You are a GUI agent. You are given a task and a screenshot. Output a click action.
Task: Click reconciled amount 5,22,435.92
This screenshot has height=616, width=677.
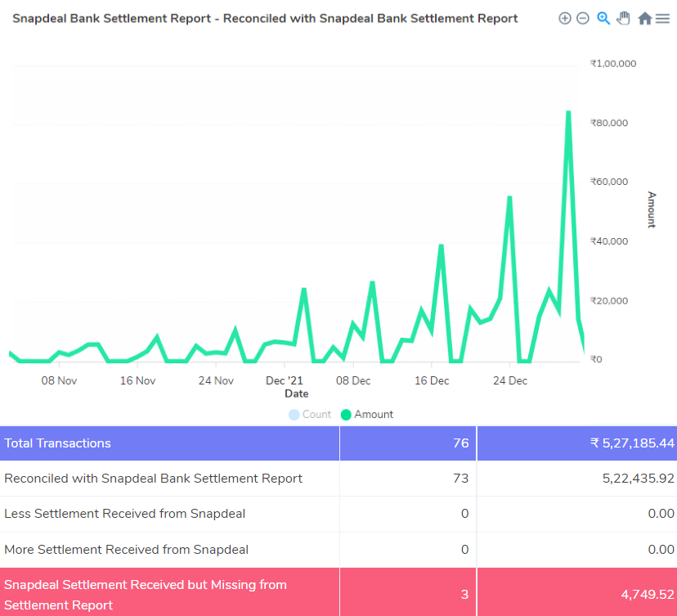click(638, 479)
